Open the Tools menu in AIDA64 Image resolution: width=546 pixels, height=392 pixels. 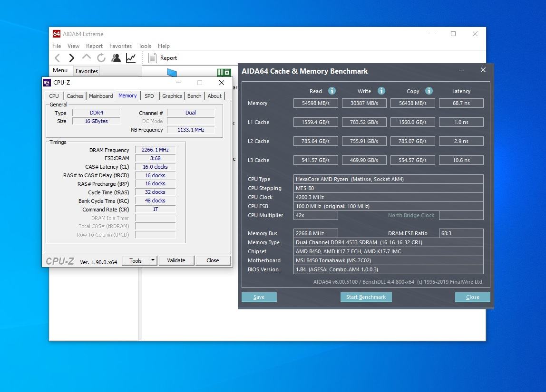[145, 46]
